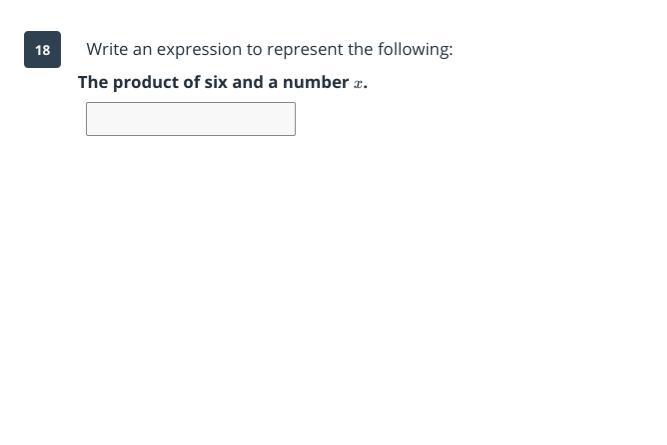667x445 pixels.
Task: Click the bold word "of" after "product"
Action: click(x=191, y=82)
